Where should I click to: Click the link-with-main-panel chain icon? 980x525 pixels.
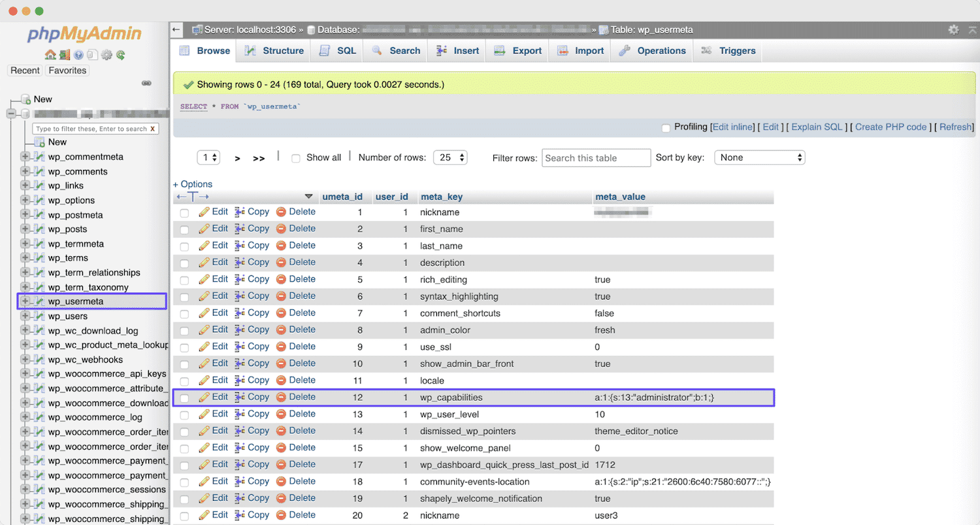point(146,83)
